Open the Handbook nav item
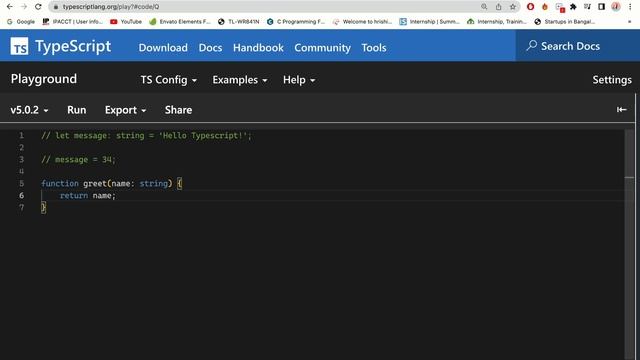The width and height of the screenshot is (640, 360). click(x=258, y=47)
